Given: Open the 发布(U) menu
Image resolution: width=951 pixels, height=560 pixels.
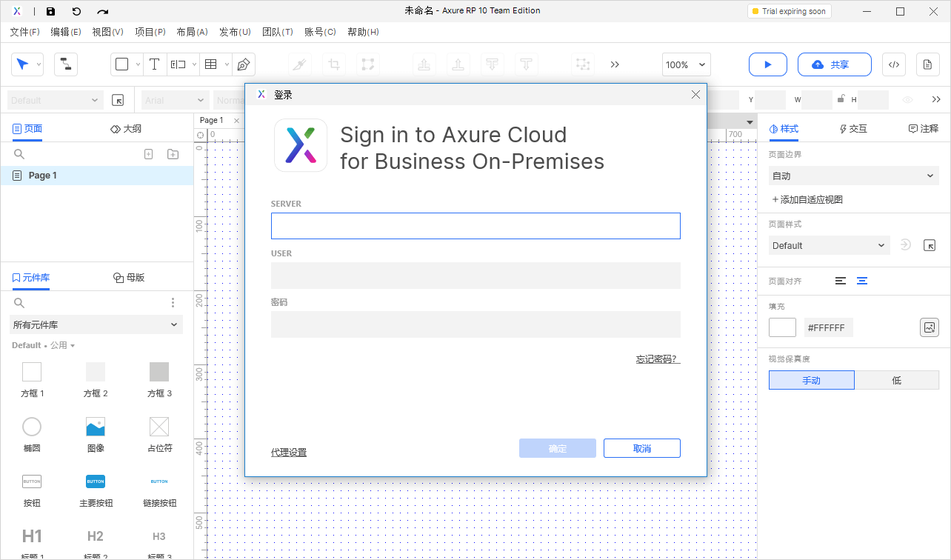Looking at the screenshot, I should pyautogui.click(x=235, y=32).
